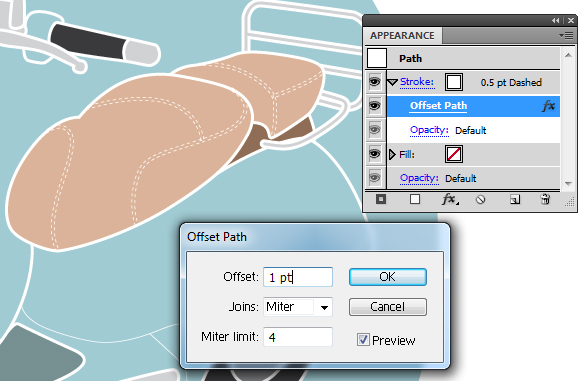Click Add New Stroke icon in panel footer
The height and width of the screenshot is (381, 585).
point(381,199)
